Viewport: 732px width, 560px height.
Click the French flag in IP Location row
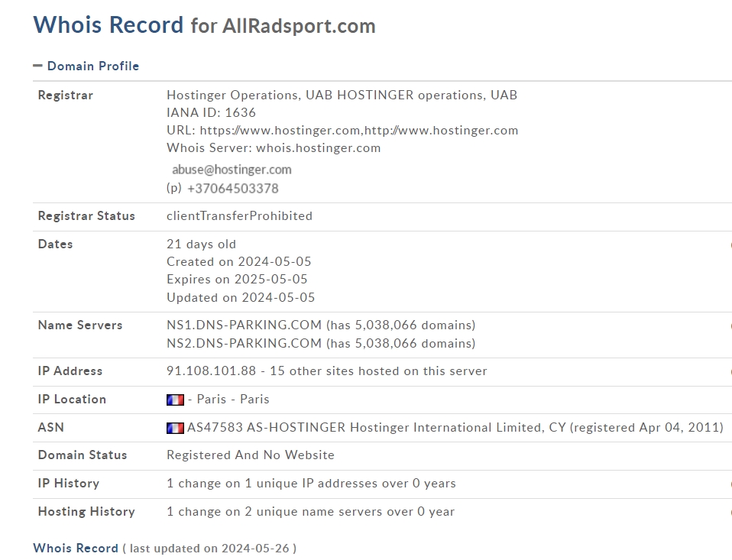click(175, 400)
